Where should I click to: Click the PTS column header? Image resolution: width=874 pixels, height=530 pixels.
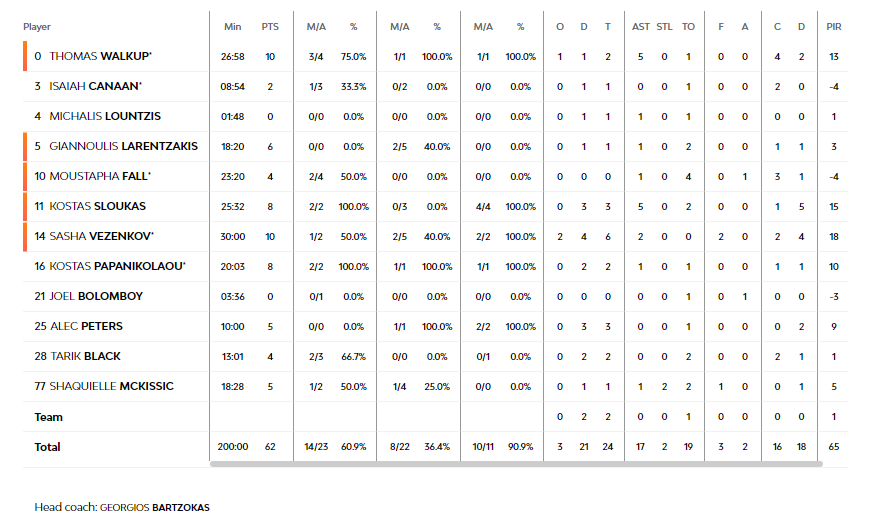coord(270,27)
